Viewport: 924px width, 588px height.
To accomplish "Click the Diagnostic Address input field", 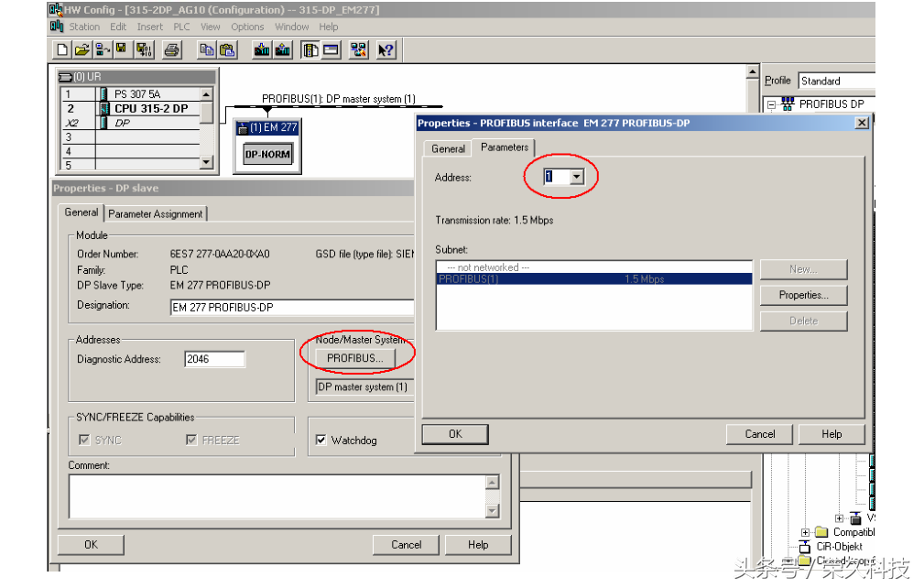I will pyautogui.click(x=214, y=359).
